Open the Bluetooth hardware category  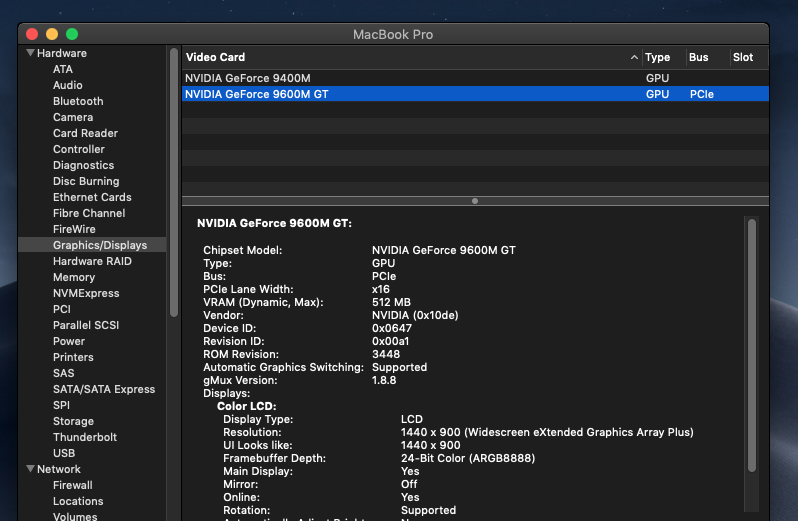click(78, 101)
